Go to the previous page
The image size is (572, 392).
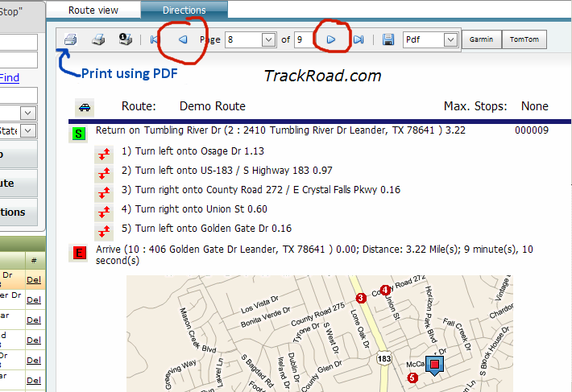[x=183, y=39]
